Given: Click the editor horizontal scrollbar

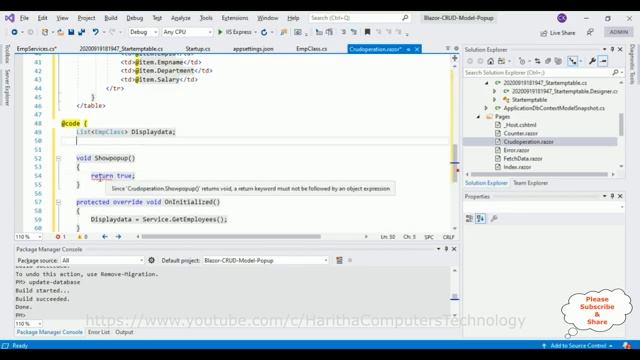Looking at the screenshot, I should [x=231, y=237].
